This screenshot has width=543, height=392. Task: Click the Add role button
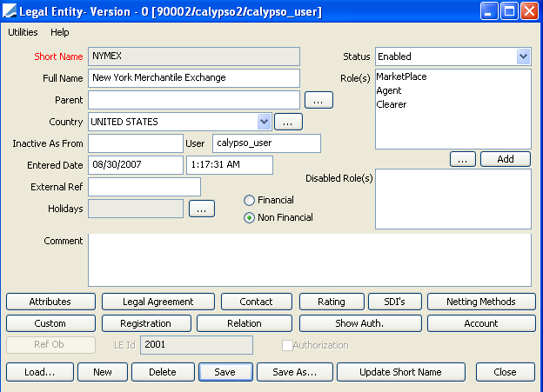point(506,159)
